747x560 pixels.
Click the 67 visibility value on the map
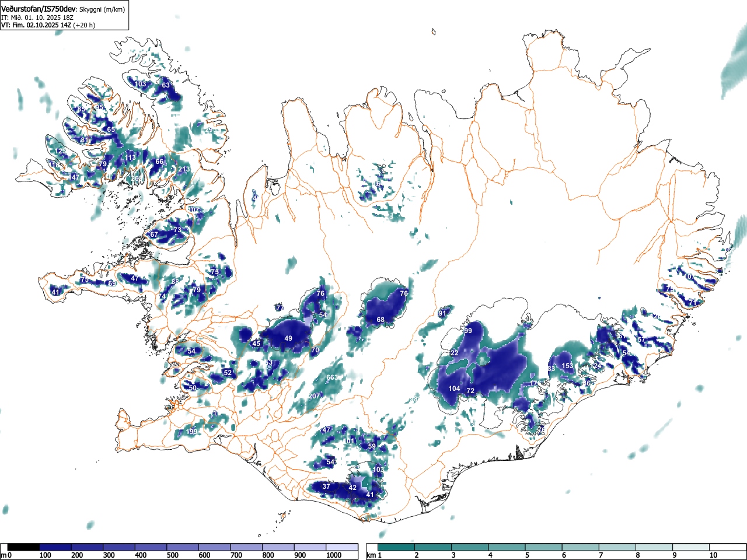(154, 235)
